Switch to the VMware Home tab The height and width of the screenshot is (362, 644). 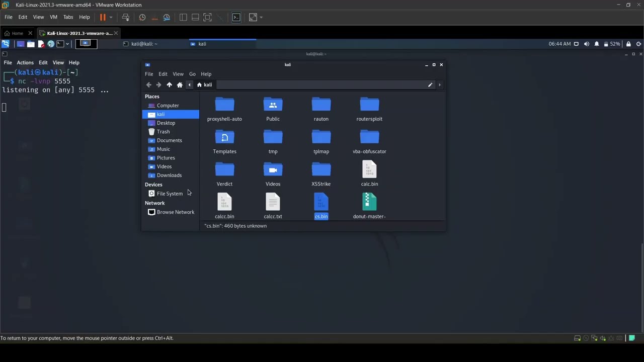(18, 33)
